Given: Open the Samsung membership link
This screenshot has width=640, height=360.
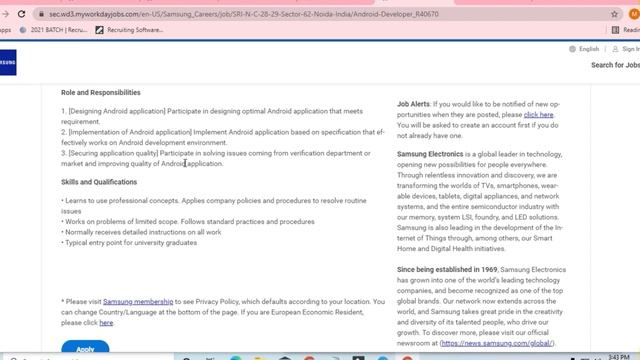Looking at the screenshot, I should (138, 302).
